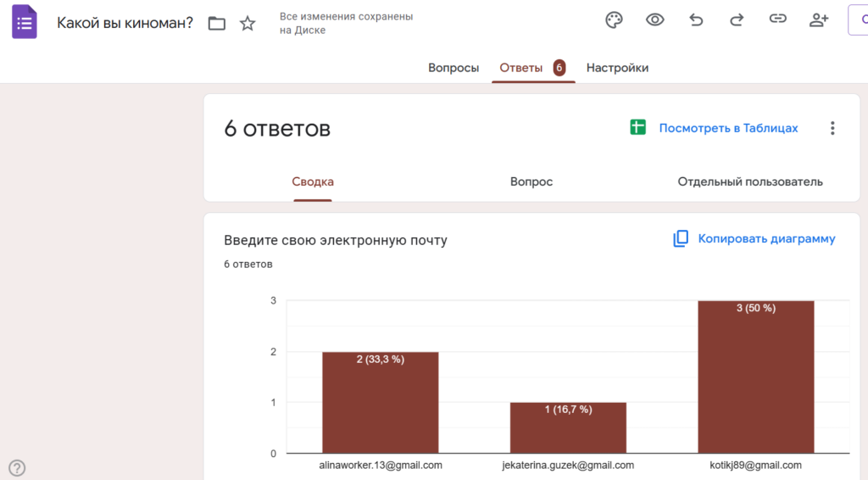Click the copy chart icon
The width and height of the screenshot is (868, 480).
(681, 238)
